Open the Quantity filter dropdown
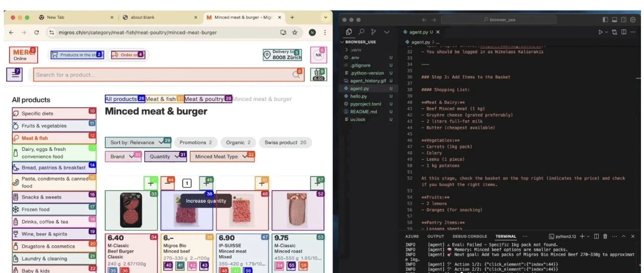 pyautogui.click(x=166, y=156)
